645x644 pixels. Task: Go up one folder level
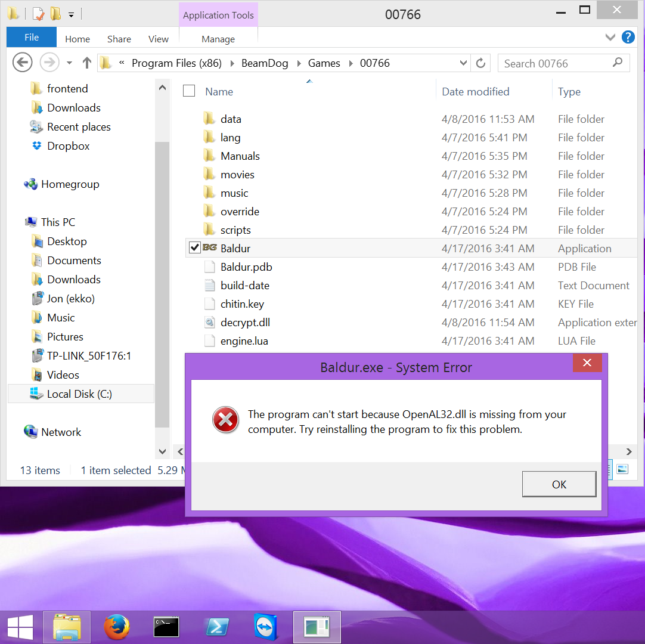click(x=87, y=63)
